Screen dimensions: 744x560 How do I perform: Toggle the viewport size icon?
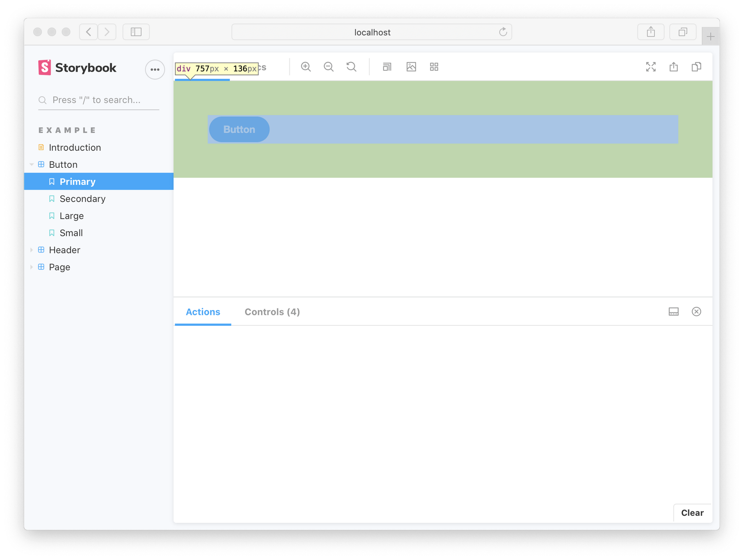[387, 67]
